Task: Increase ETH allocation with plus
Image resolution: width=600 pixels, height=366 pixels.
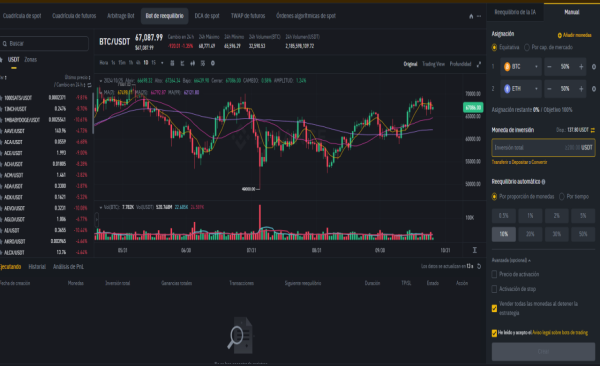Action: [x=581, y=89]
